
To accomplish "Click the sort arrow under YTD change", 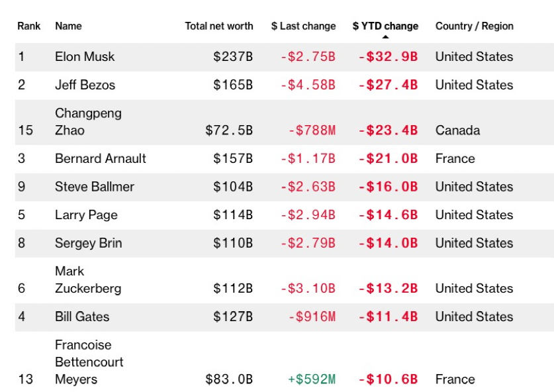I will click(386, 37).
